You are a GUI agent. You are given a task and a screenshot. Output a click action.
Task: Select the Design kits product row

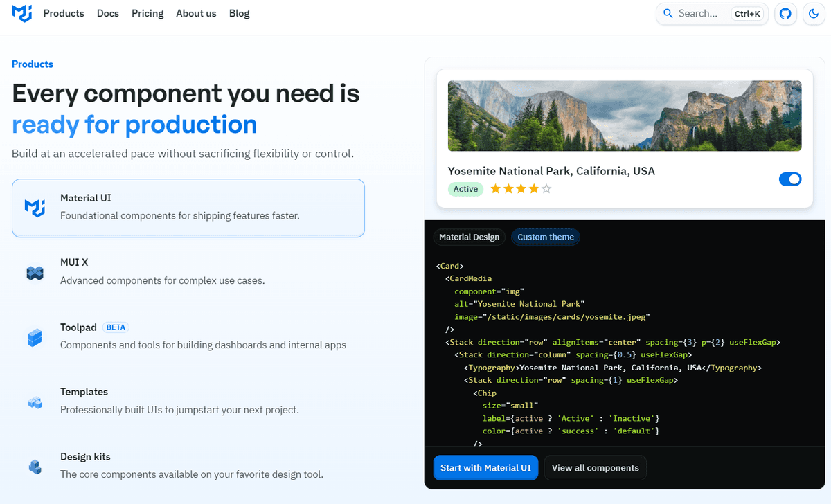tap(188, 466)
